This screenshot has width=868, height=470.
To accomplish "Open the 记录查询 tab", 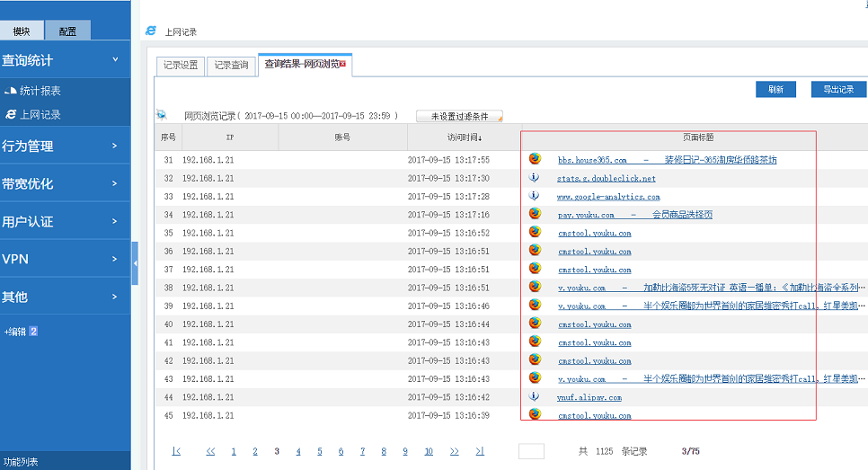I will (231, 66).
